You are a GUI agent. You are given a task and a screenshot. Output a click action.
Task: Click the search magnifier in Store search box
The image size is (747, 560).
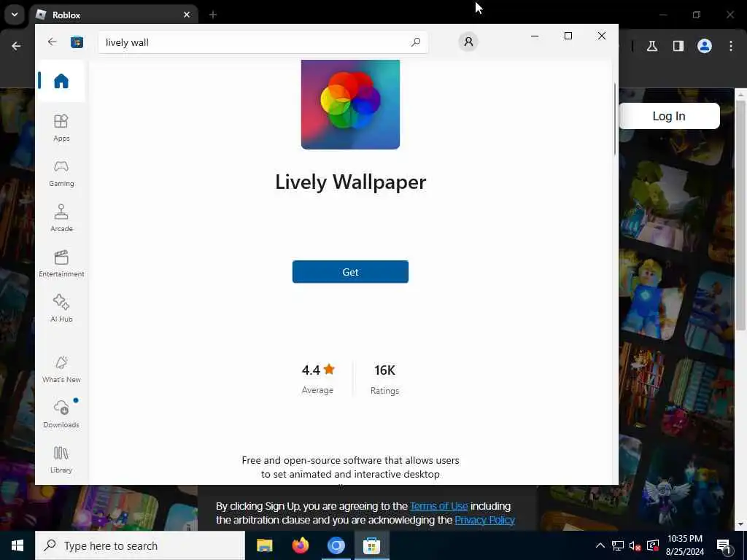tap(415, 42)
